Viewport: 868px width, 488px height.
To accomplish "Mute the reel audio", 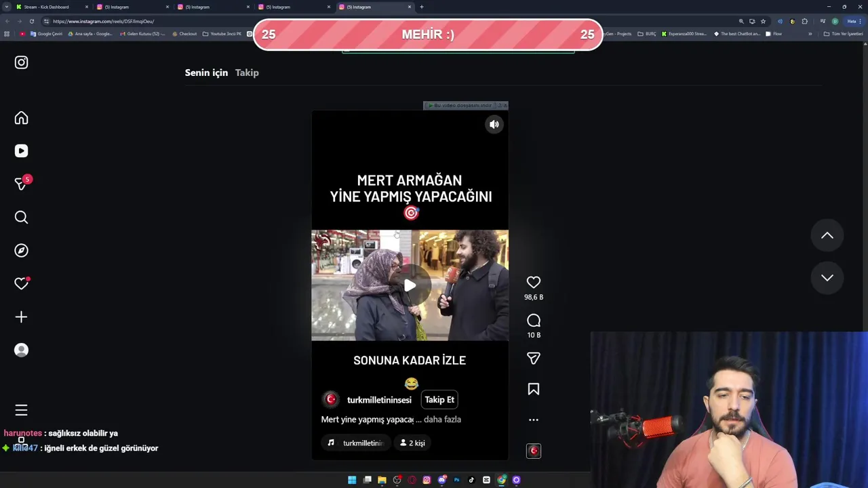I will [494, 124].
